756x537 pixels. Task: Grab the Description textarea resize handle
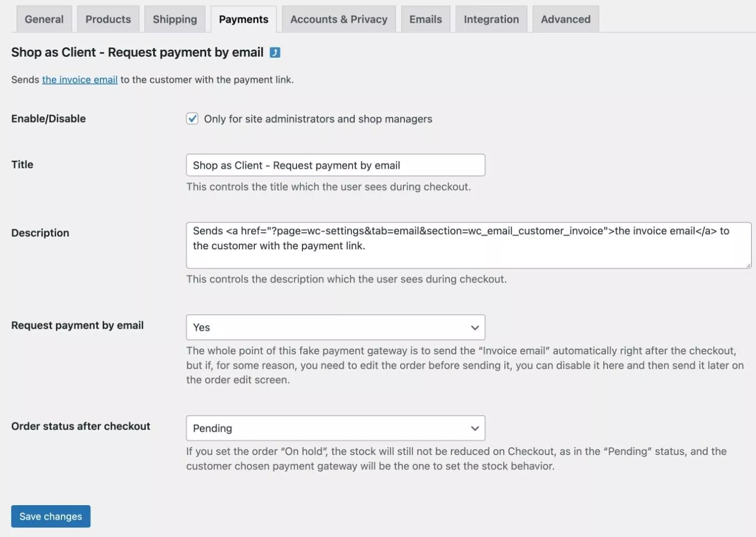(x=748, y=265)
